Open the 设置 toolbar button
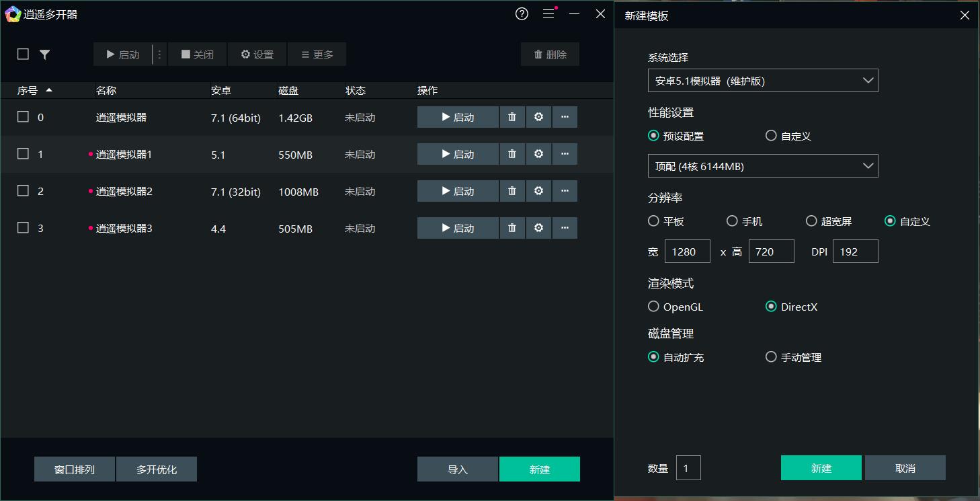The width and height of the screenshot is (980, 501). click(257, 54)
